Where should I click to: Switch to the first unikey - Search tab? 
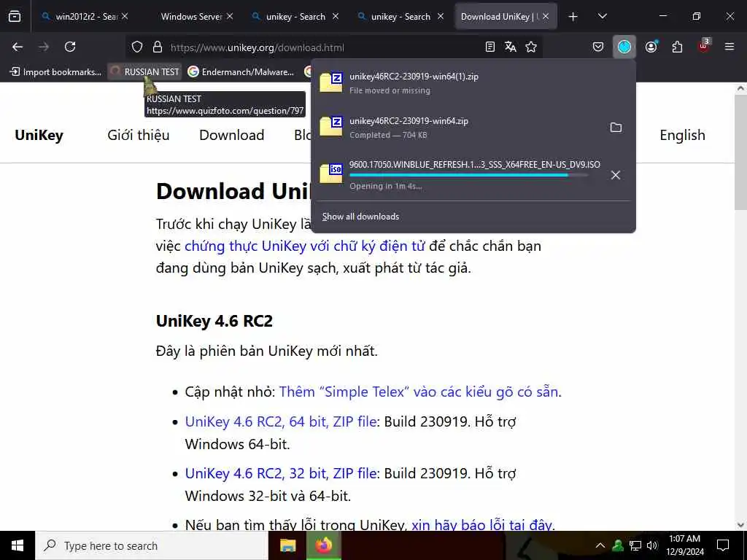coord(295,17)
